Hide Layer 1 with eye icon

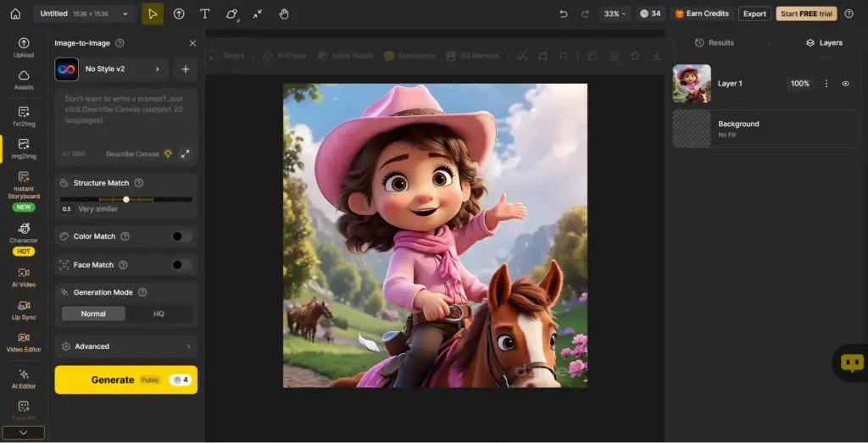tap(845, 84)
